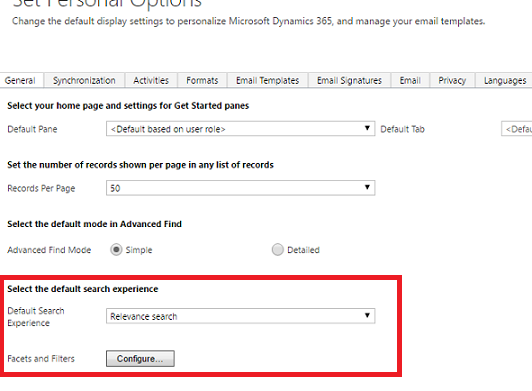Image resolution: width=532 pixels, height=391 pixels.
Task: Click the arrow on Records Per Page
Action: [367, 187]
